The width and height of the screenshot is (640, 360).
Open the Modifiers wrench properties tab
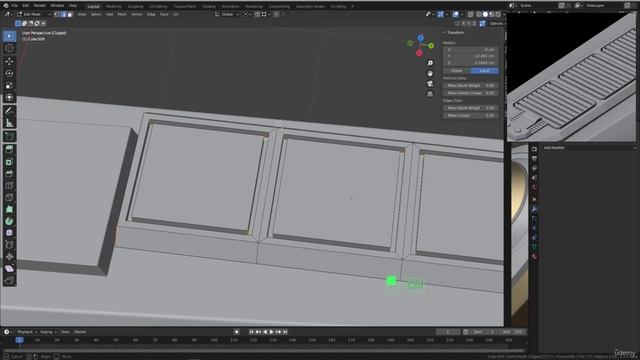pyautogui.click(x=534, y=209)
